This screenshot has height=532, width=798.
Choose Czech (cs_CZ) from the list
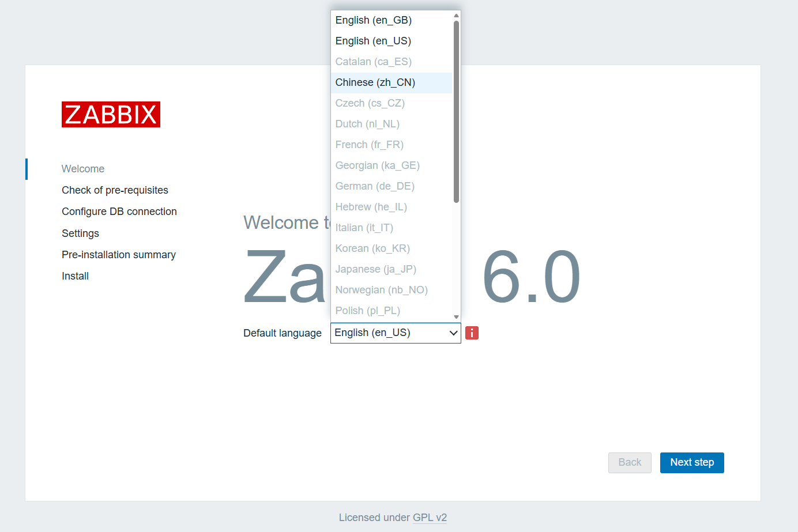tap(392, 103)
